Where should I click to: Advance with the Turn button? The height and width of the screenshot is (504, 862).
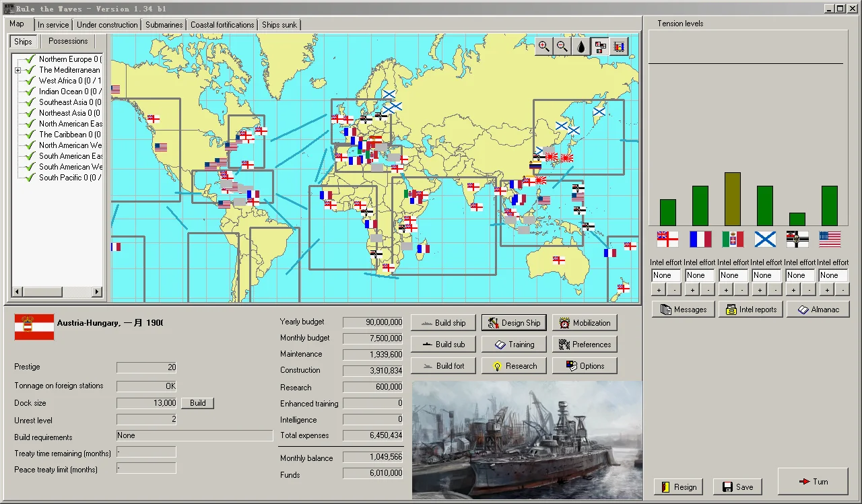[x=813, y=482]
